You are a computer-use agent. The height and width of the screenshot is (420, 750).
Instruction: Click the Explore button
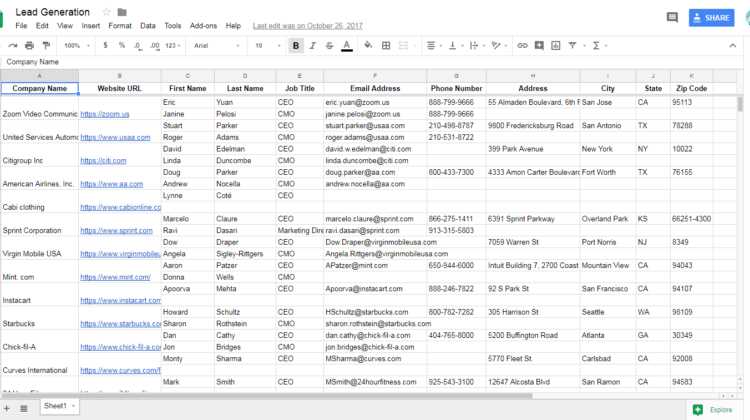pyautogui.click(x=713, y=410)
